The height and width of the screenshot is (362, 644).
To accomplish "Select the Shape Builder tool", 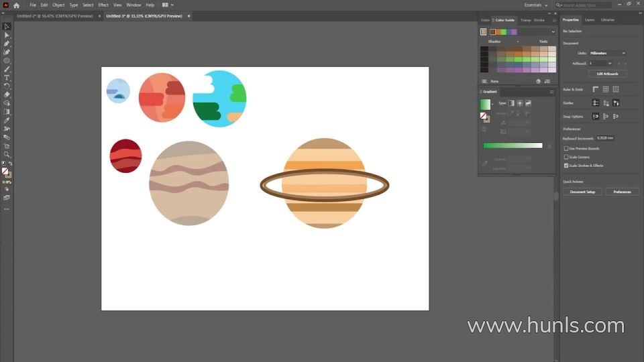I will click(x=7, y=103).
